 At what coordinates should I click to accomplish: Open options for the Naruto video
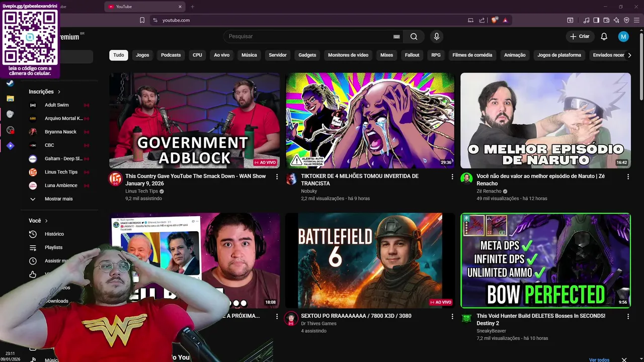pos(628,176)
